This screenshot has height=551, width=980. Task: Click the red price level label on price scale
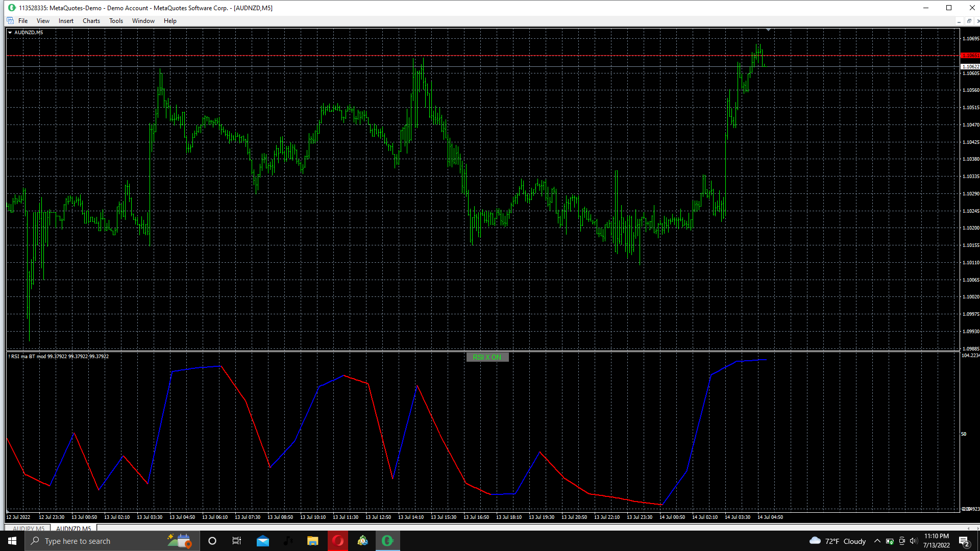click(970, 55)
